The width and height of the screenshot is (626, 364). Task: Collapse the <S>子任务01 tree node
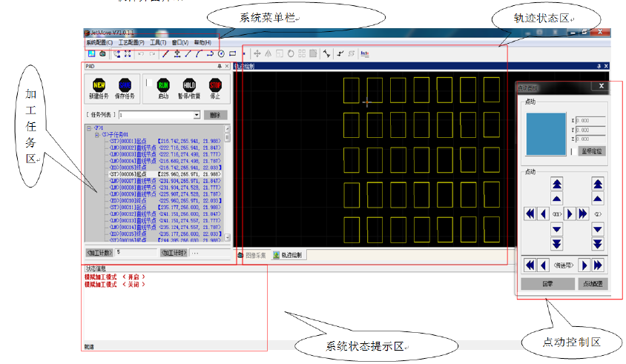[x=97, y=135]
